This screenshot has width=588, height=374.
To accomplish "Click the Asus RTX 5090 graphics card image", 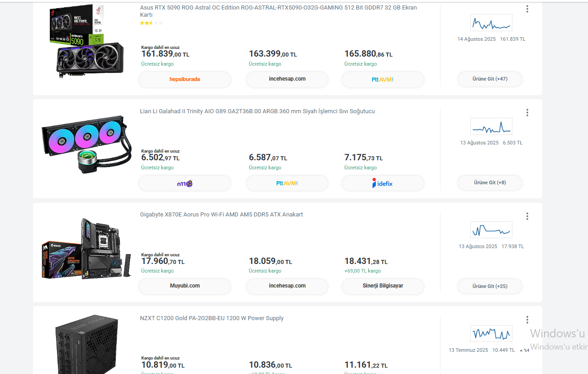I will pyautogui.click(x=86, y=41).
